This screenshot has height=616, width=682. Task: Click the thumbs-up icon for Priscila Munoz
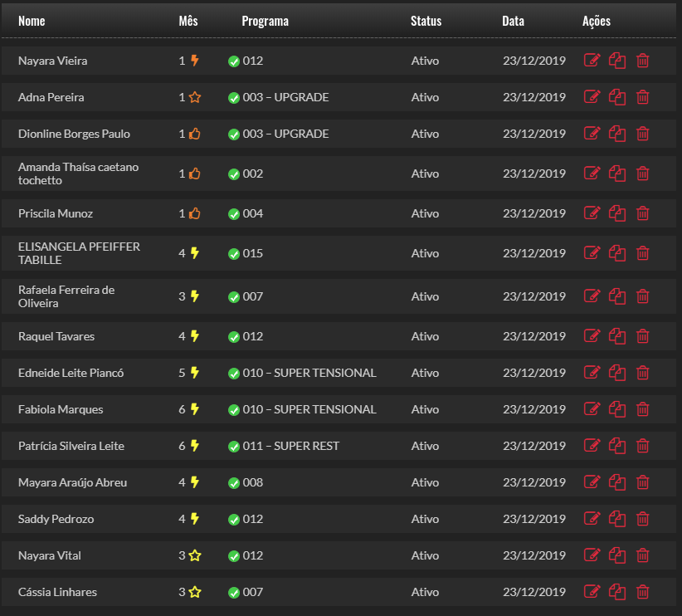(x=195, y=213)
